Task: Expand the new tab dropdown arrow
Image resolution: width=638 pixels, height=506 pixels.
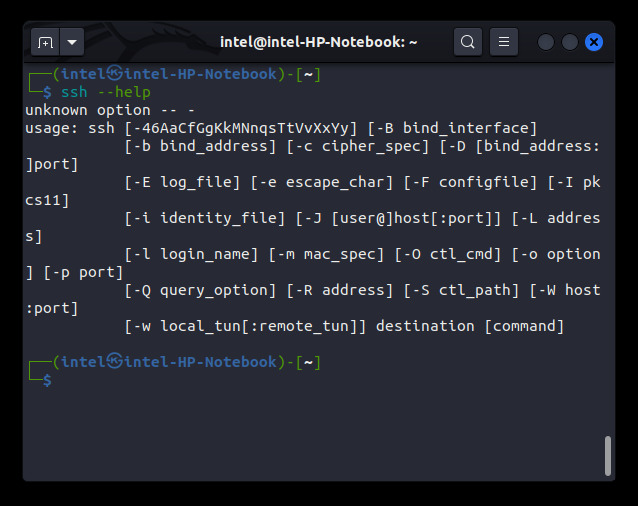Action: (72, 42)
